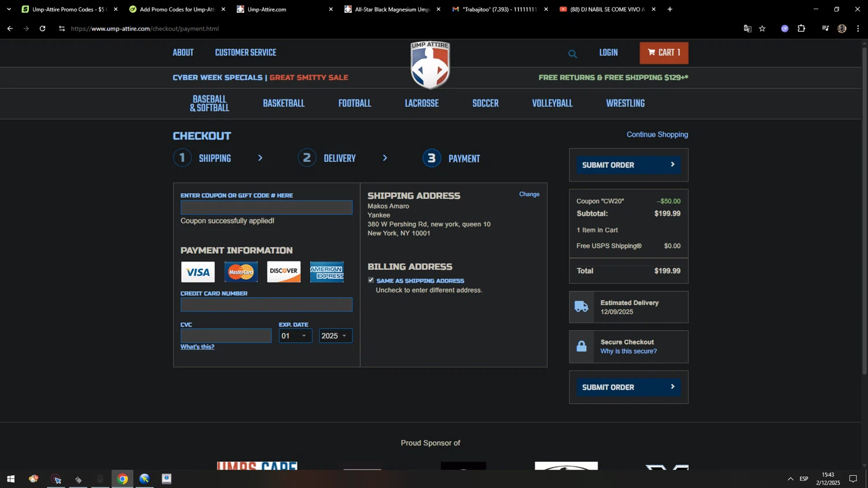The height and width of the screenshot is (488, 868).
Task: Change the shipping address
Action: pyautogui.click(x=529, y=194)
